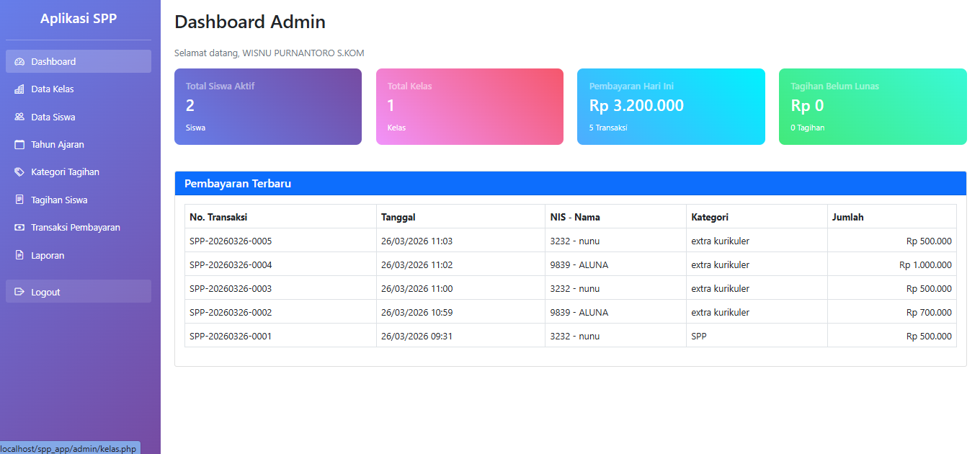This screenshot has width=980, height=454.
Task: Go to Transaksi Pembayaran page
Action: (x=79, y=228)
